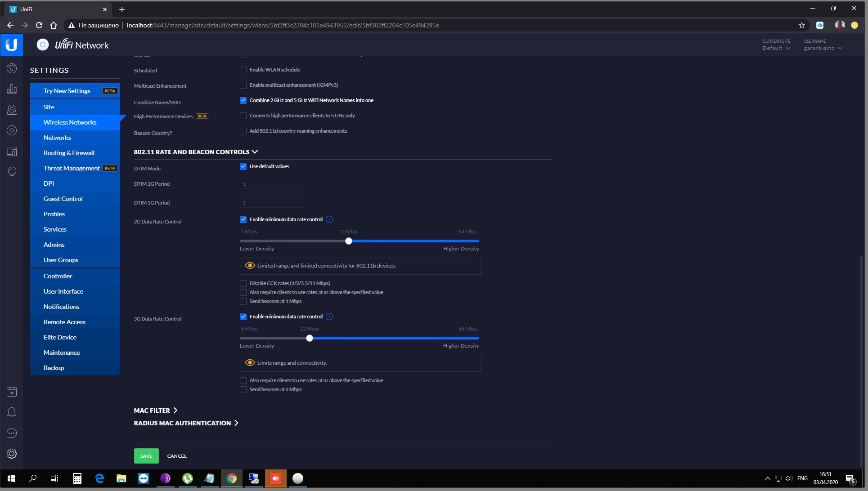Click the green Save button
Image resolution: width=868 pixels, height=491 pixels.
(146, 456)
